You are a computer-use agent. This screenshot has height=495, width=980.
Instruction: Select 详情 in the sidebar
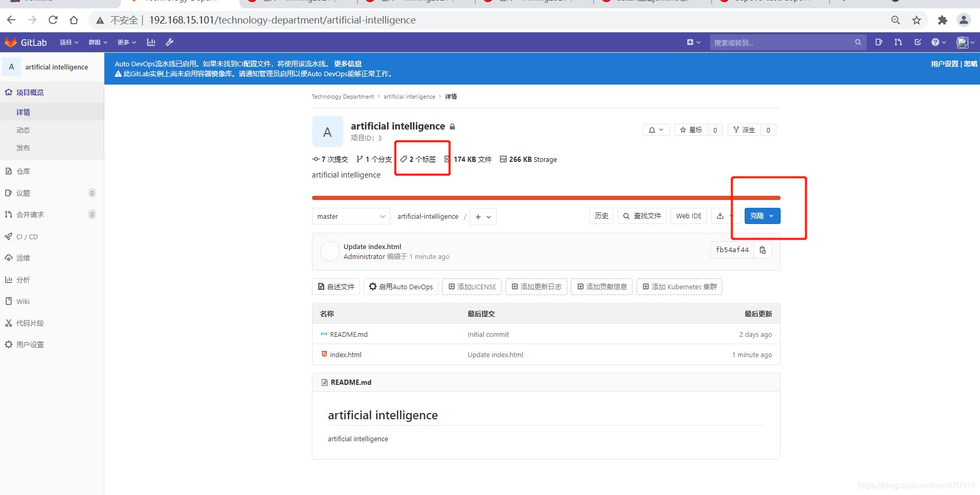(52, 112)
